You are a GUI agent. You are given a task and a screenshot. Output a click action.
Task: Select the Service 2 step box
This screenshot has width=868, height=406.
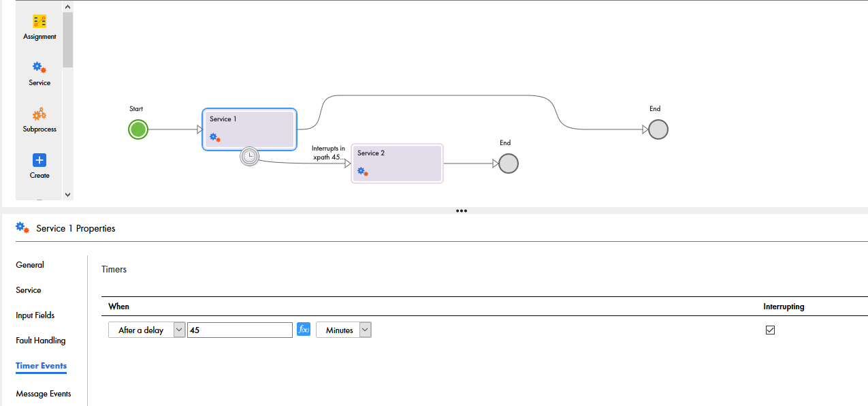point(398,163)
